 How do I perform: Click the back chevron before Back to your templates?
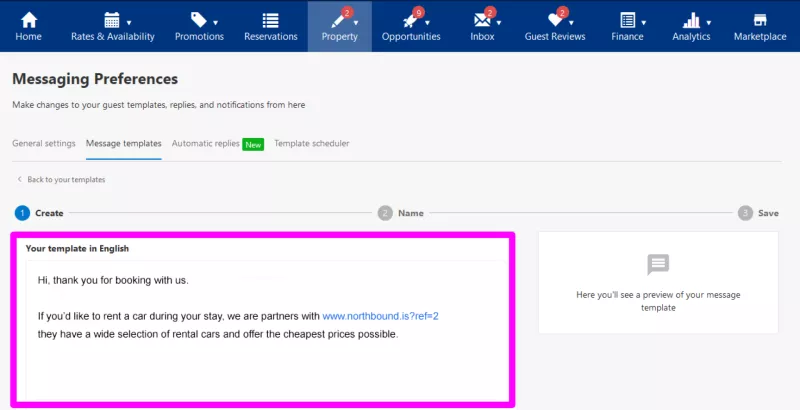click(19, 180)
